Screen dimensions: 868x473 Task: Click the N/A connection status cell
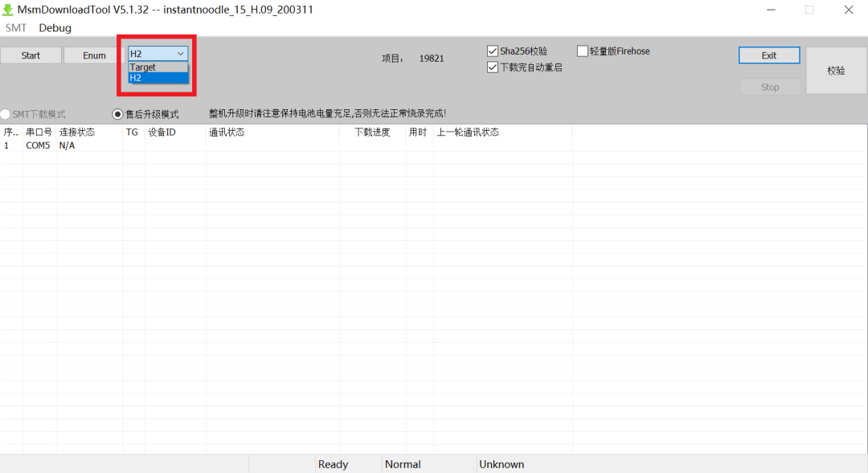tap(67, 145)
